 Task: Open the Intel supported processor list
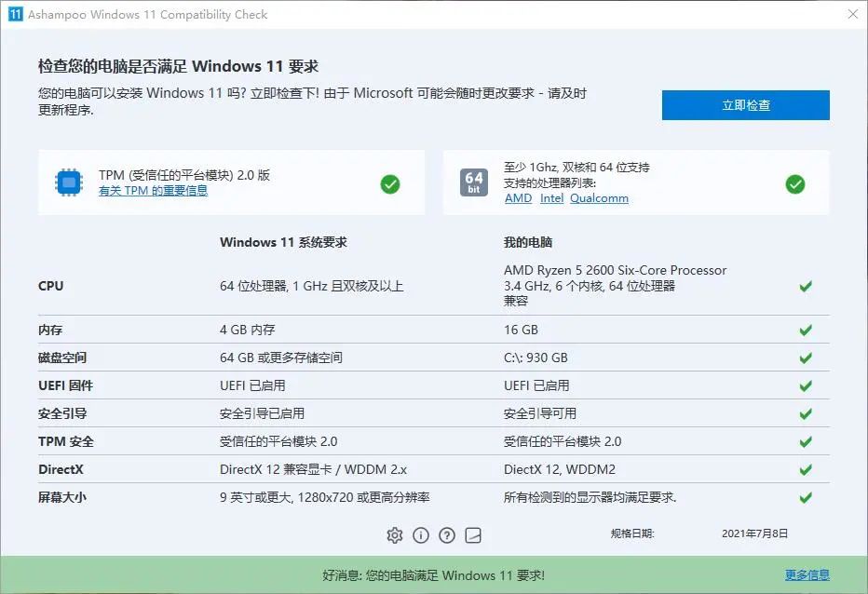coord(551,197)
